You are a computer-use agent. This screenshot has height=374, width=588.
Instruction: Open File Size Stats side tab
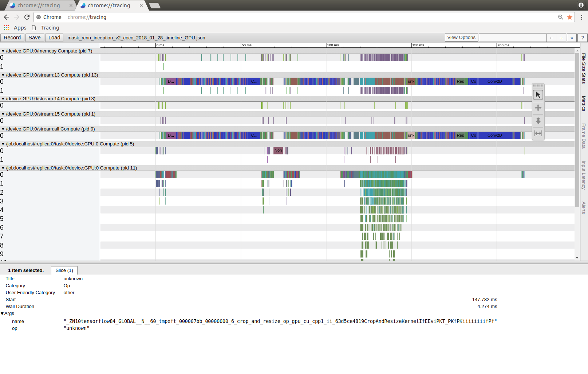584,69
